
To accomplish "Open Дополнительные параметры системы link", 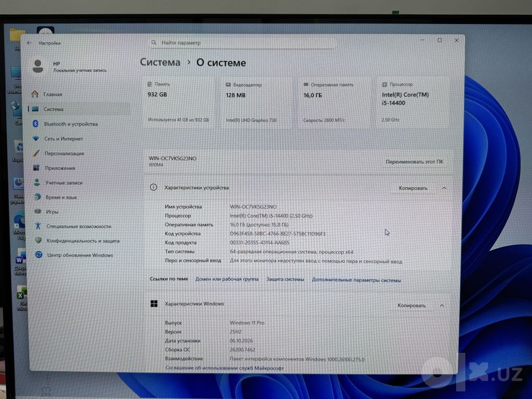I will 356,280.
